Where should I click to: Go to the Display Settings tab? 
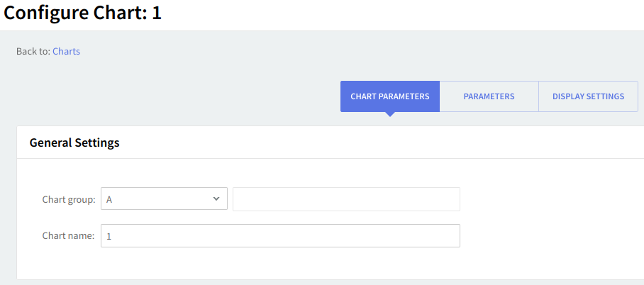tap(588, 96)
